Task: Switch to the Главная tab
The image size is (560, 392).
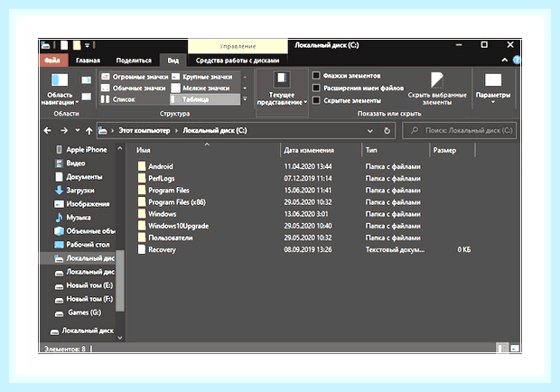Action: point(88,61)
